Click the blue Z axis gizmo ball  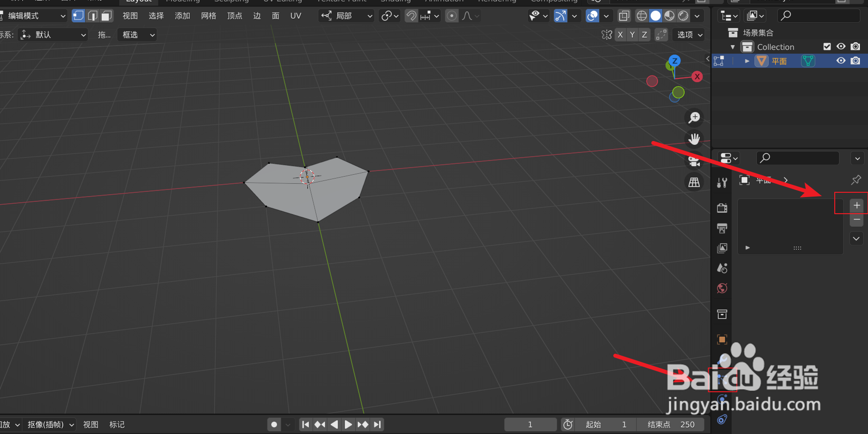pos(675,61)
